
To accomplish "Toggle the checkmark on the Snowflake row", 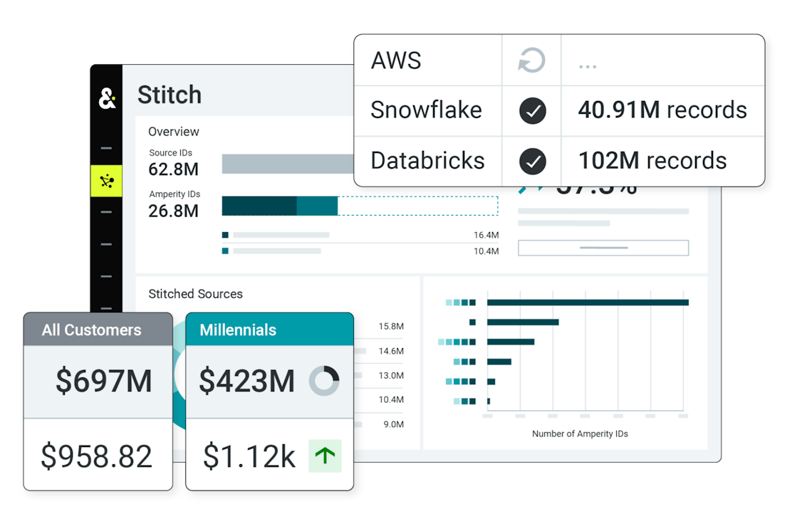I will (x=532, y=110).
